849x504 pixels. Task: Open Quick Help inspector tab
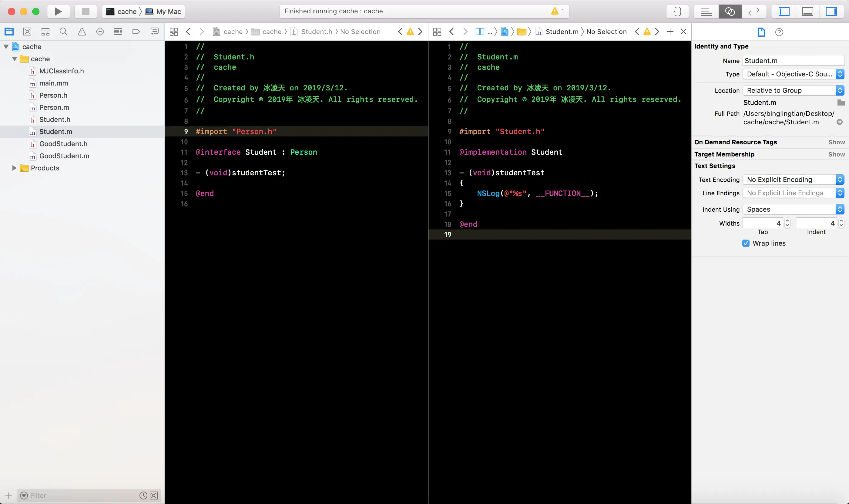point(779,32)
